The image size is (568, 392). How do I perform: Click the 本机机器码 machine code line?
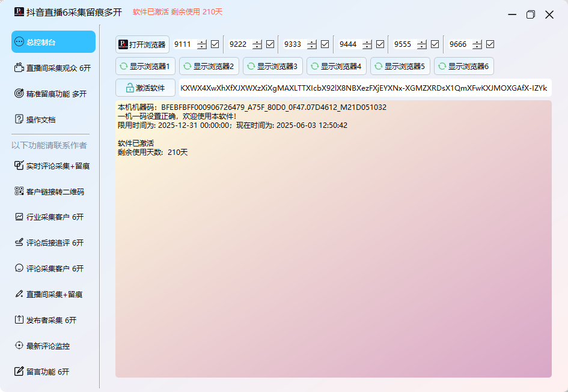pyautogui.click(x=252, y=107)
